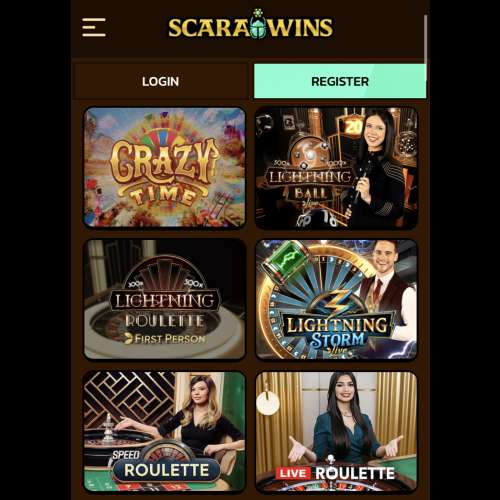Click the red LIVE badge on Roulette
Image resolution: width=500 pixels, height=500 pixels.
[x=293, y=473]
